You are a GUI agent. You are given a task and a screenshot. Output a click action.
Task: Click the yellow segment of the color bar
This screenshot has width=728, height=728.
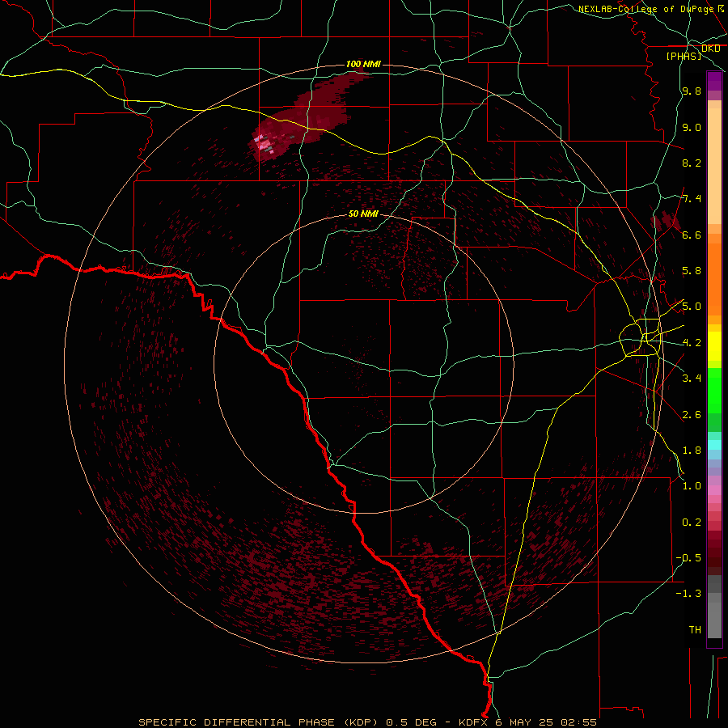(x=714, y=346)
